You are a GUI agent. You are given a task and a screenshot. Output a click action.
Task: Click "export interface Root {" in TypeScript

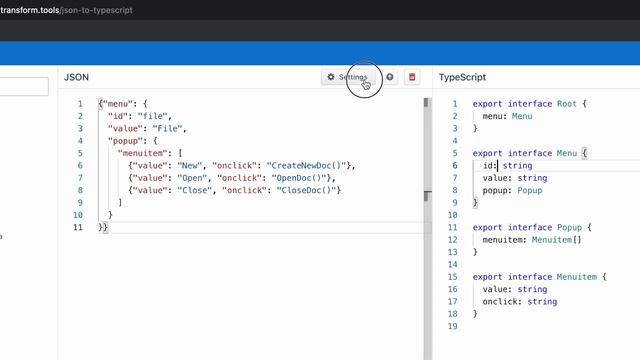[x=529, y=104]
